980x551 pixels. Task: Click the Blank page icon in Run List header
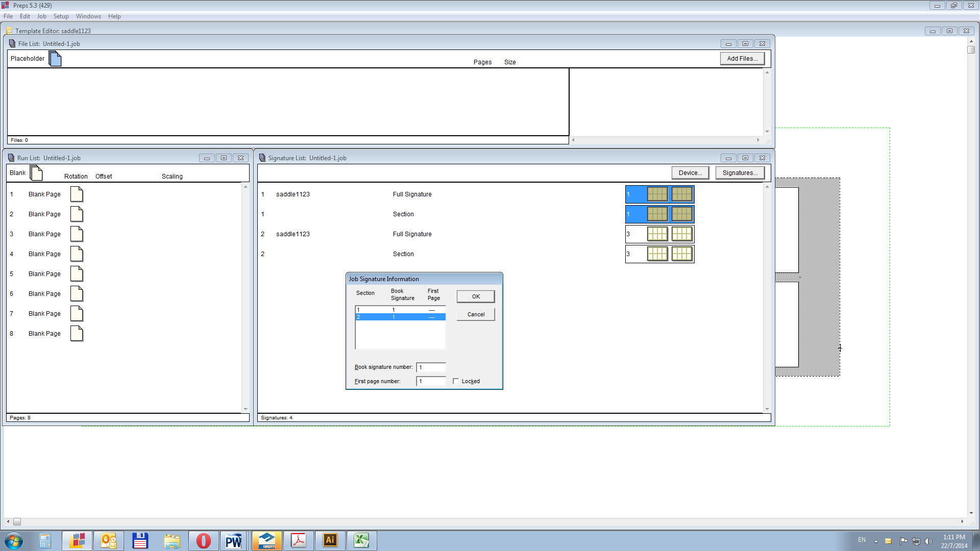point(36,173)
